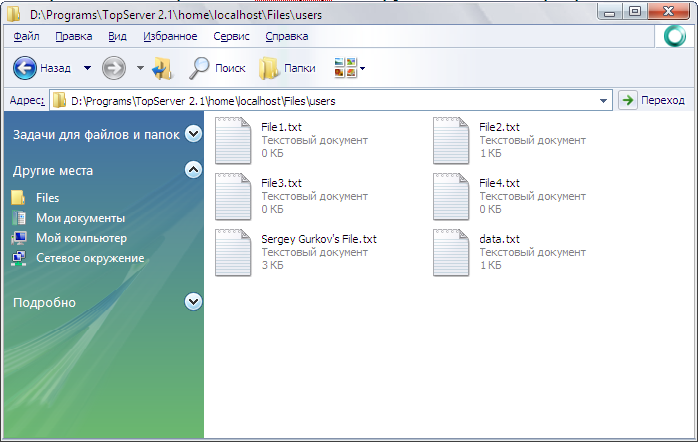
Task: Click the Переход button label
Action: [662, 100]
